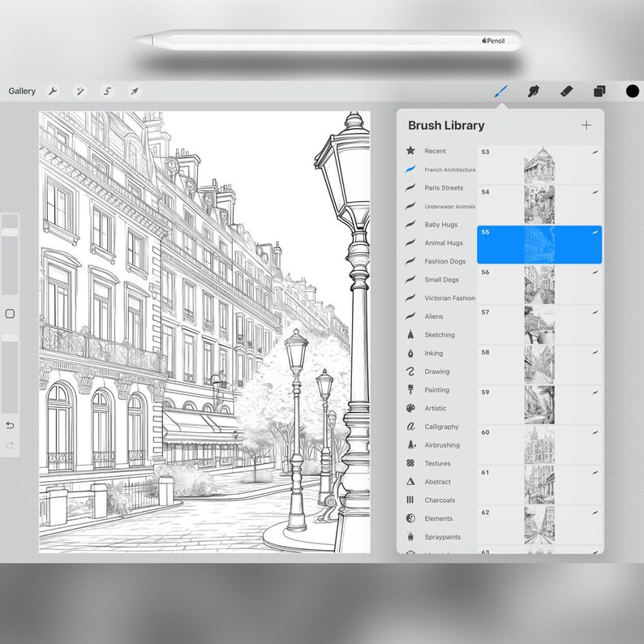The width and height of the screenshot is (644, 644).
Task: Select the Eraser tool
Action: click(566, 91)
